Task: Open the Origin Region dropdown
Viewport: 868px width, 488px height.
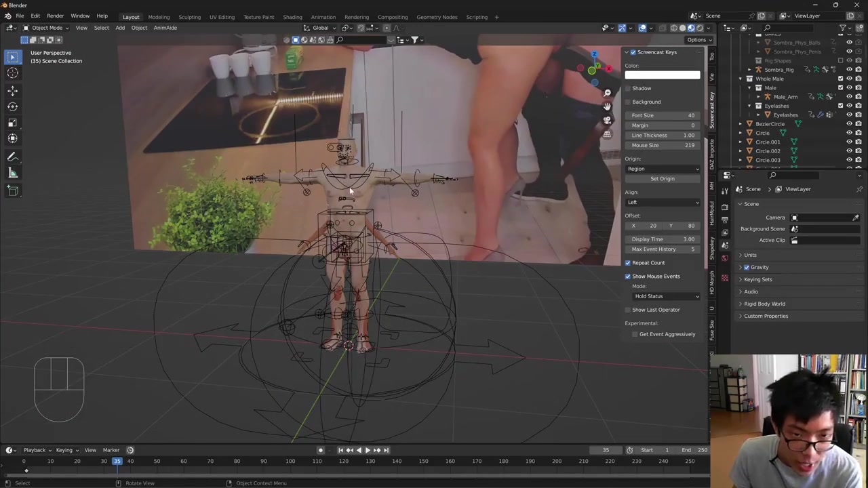Action: click(x=663, y=169)
